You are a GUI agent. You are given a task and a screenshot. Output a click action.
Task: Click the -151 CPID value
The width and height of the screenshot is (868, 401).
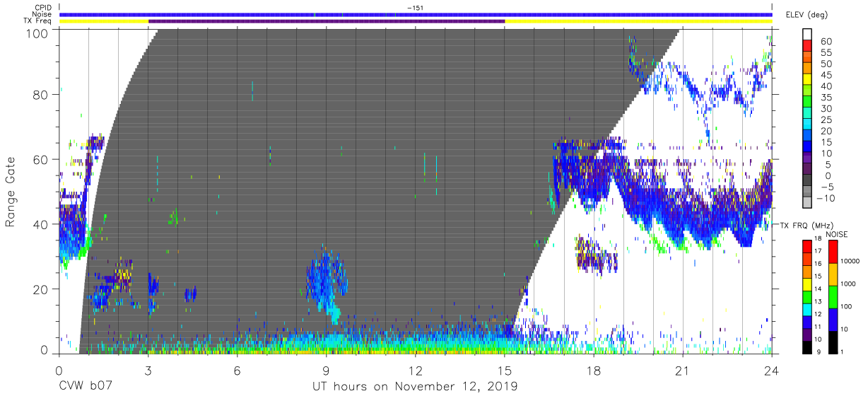click(x=416, y=7)
